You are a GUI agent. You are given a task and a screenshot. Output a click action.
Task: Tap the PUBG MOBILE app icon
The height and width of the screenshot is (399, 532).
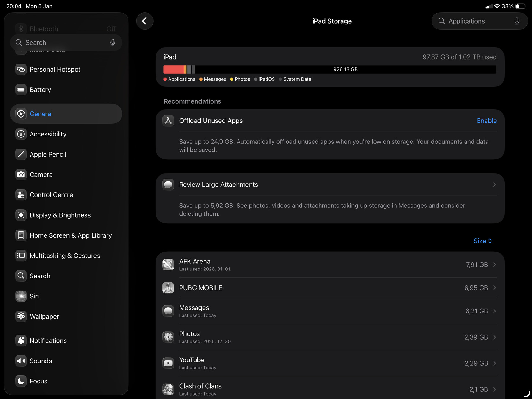tap(168, 288)
